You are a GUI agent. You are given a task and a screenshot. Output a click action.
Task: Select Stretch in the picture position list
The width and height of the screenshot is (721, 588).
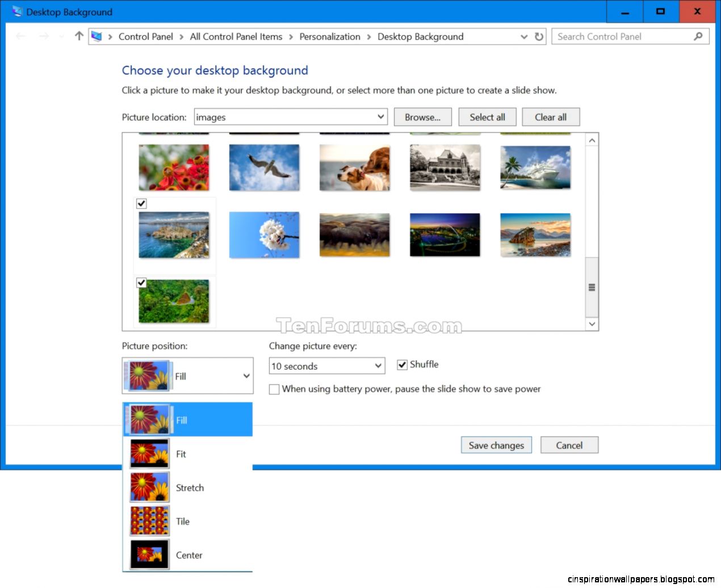coord(190,488)
